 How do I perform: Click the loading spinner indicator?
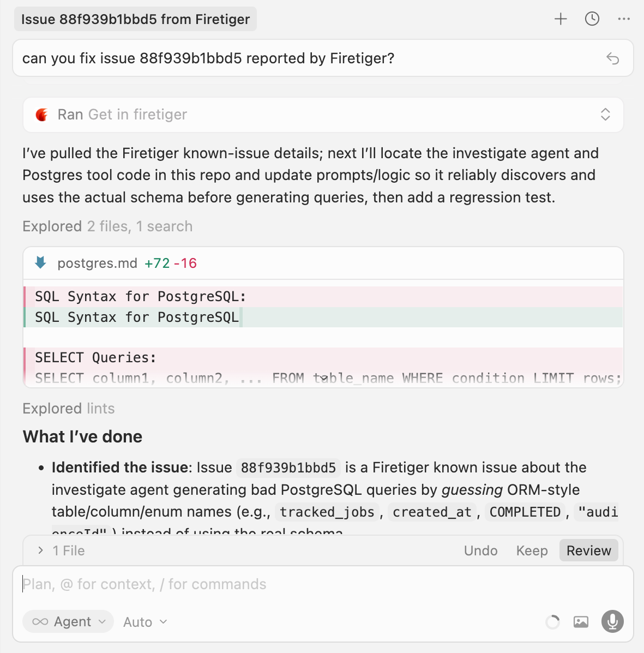click(x=552, y=622)
